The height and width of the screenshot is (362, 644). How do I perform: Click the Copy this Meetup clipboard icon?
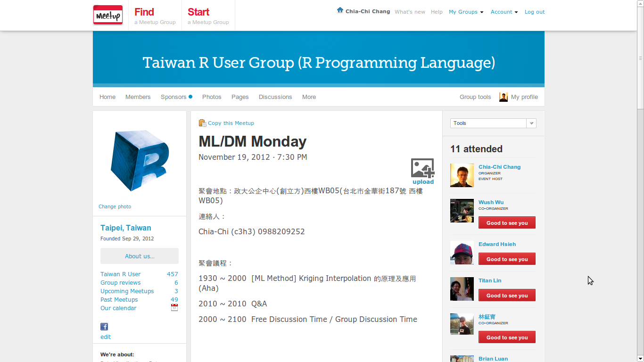pos(202,123)
